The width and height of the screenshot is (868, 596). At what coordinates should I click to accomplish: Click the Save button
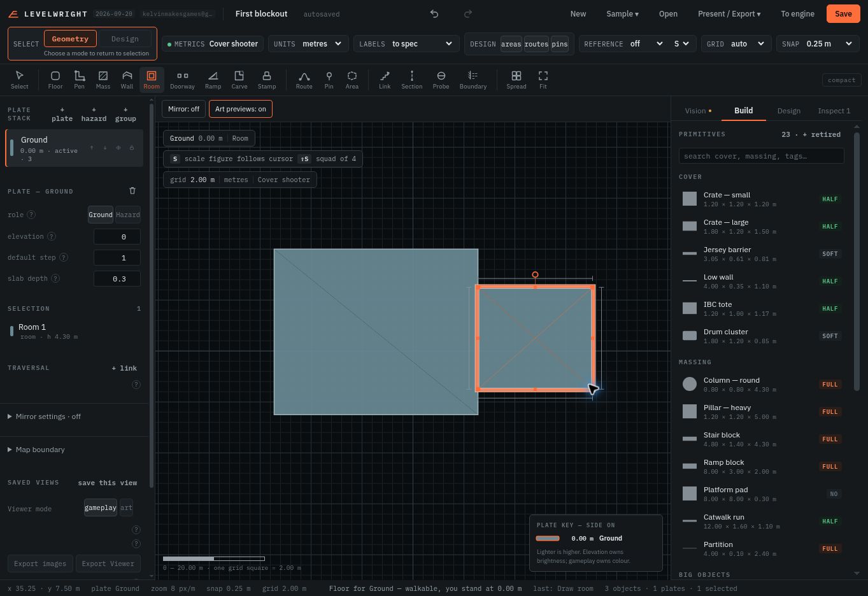point(843,13)
